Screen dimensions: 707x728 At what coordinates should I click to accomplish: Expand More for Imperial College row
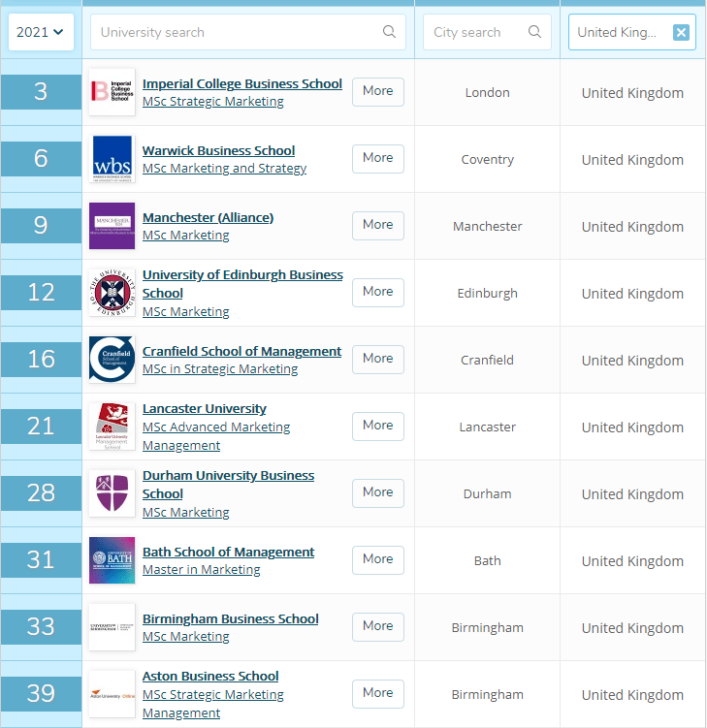[x=377, y=92]
